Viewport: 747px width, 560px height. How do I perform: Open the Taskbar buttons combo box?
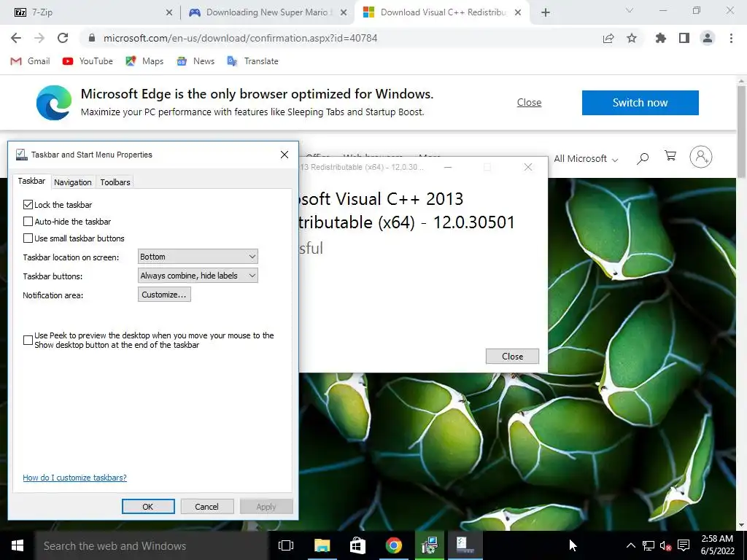click(x=198, y=276)
